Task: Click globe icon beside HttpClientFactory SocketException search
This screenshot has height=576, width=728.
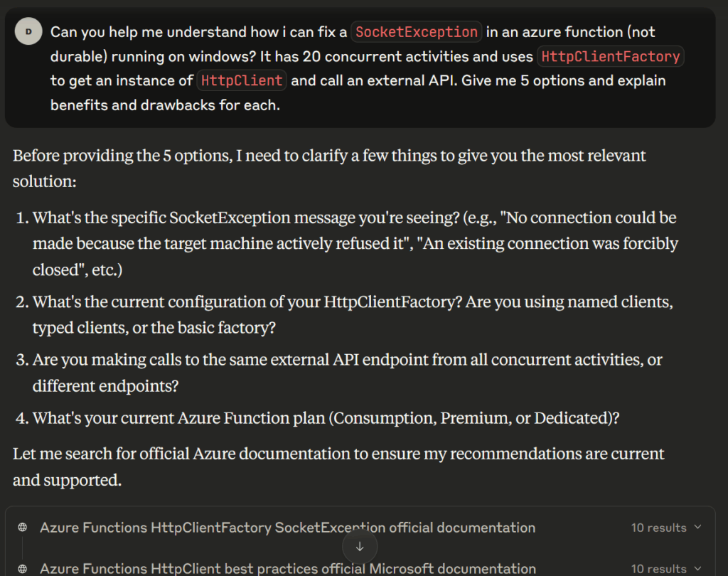Action: pos(22,528)
